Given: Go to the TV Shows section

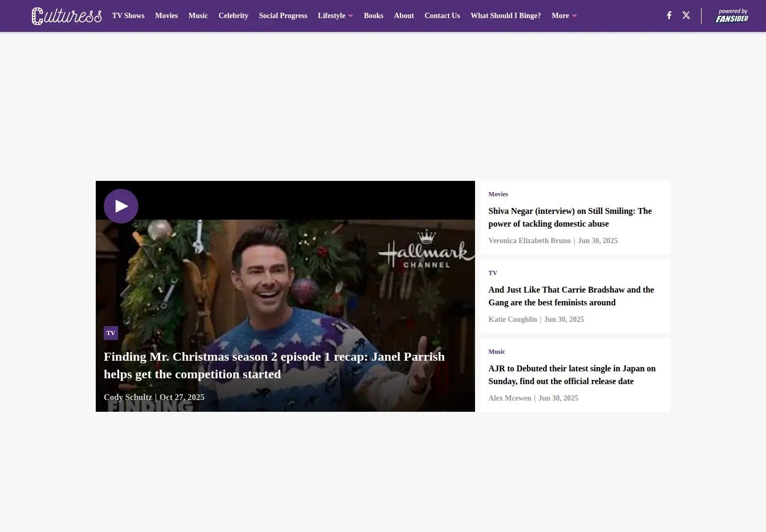Looking at the screenshot, I should (x=128, y=16).
